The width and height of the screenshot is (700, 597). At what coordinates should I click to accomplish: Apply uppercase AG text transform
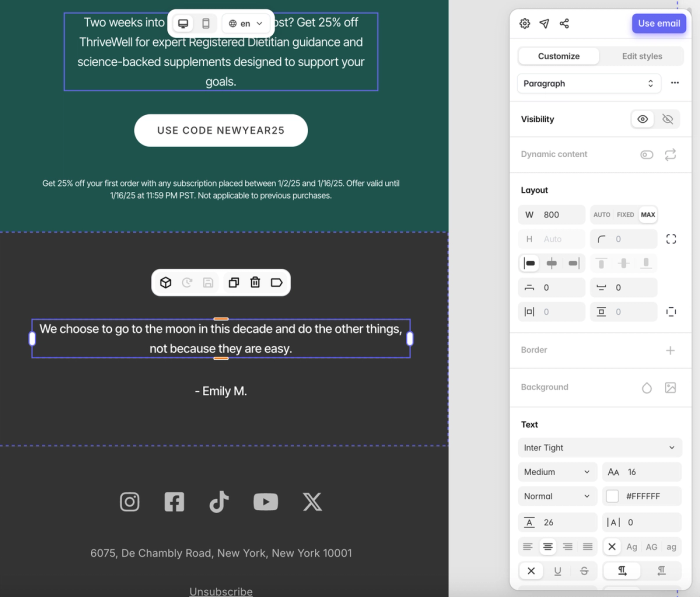[651, 547]
